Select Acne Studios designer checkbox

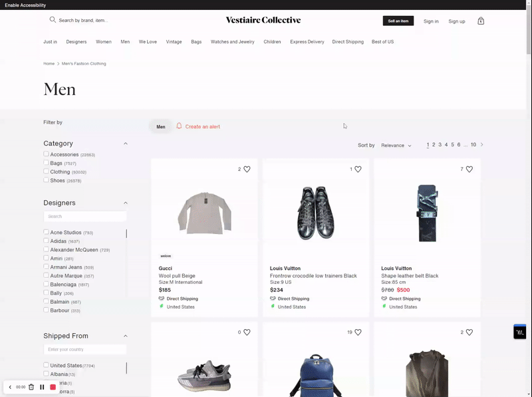coord(46,232)
